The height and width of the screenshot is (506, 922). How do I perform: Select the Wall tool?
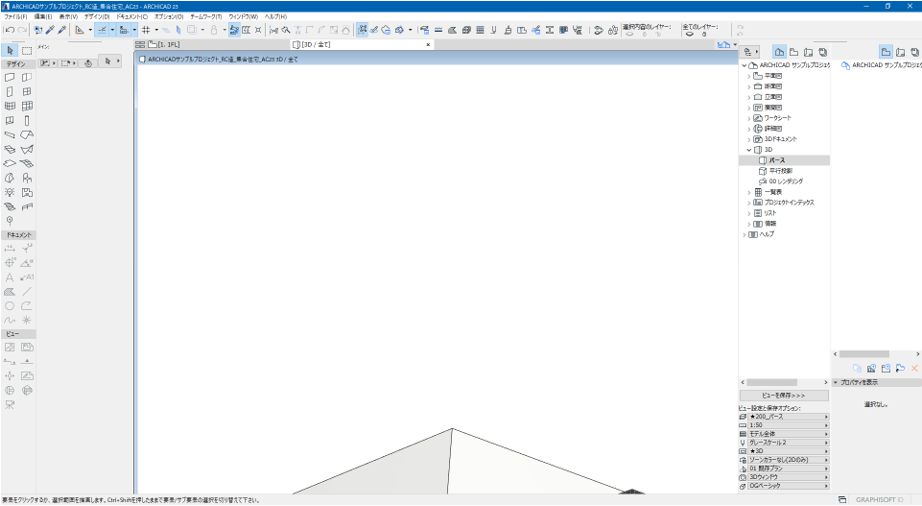[x=10, y=77]
